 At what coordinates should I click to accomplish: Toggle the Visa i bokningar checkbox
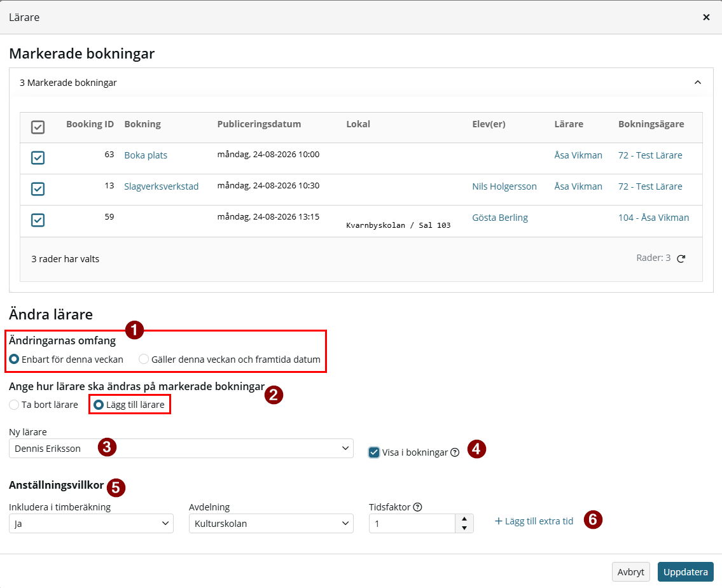pos(374,452)
